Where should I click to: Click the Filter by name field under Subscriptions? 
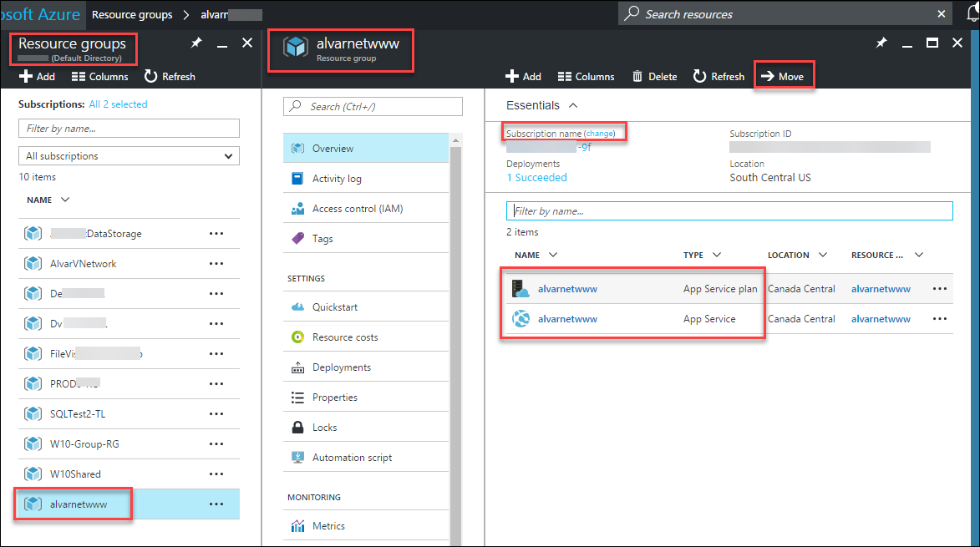[x=129, y=128]
